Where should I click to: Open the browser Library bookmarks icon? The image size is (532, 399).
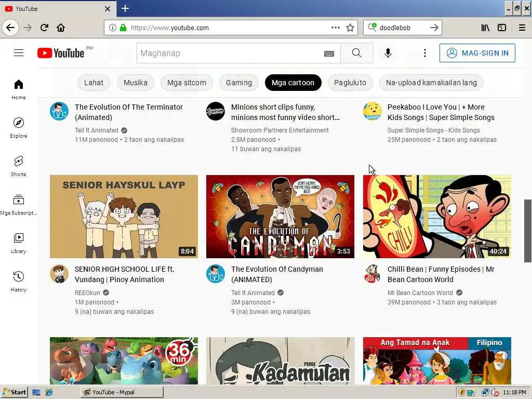point(485,28)
